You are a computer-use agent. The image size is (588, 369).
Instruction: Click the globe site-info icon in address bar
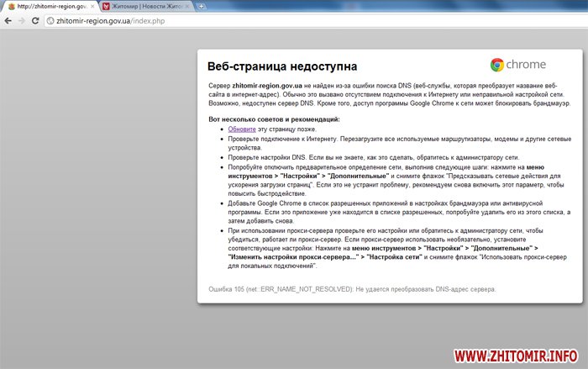[50, 19]
